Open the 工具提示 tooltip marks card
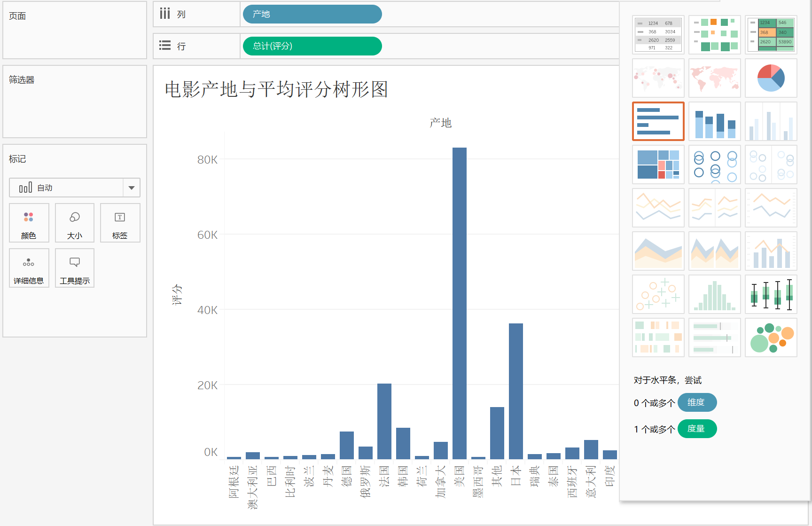Image resolution: width=812 pixels, height=526 pixels. coord(75,268)
